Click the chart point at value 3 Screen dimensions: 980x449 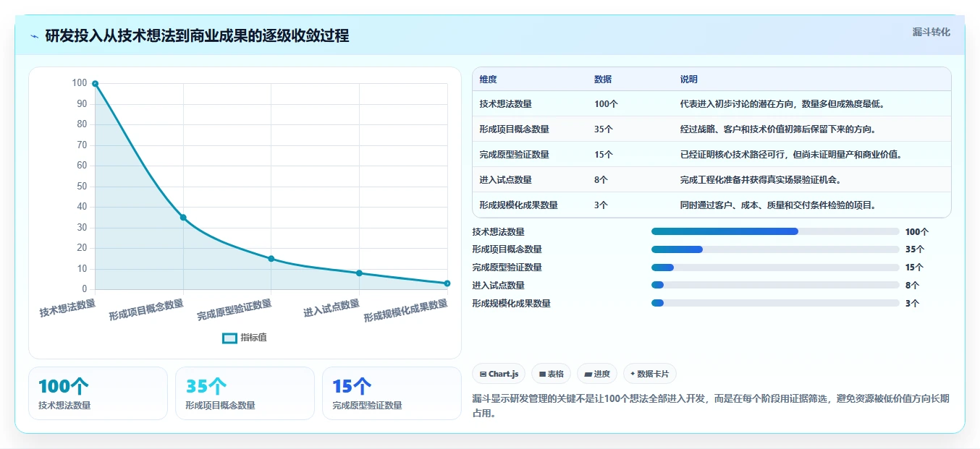(x=447, y=283)
